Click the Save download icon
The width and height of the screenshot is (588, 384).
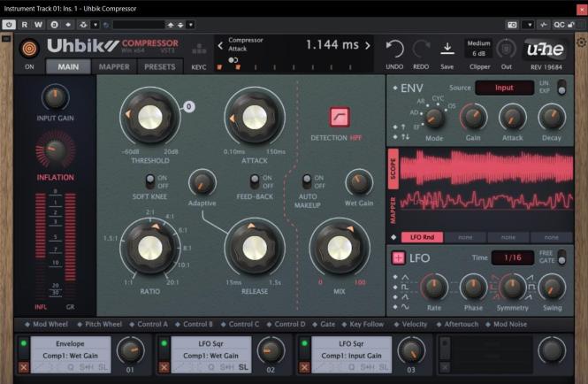(447, 49)
